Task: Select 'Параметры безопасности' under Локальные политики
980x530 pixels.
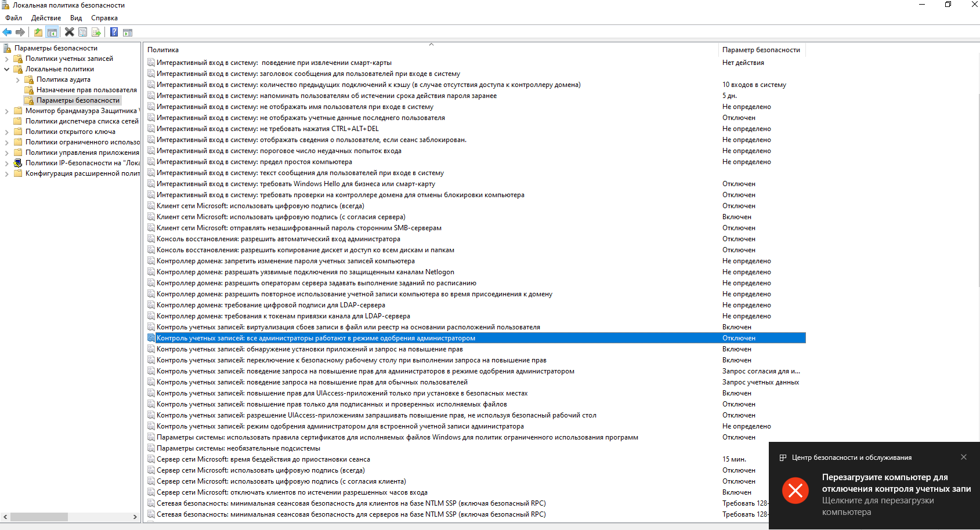Action: click(x=78, y=100)
